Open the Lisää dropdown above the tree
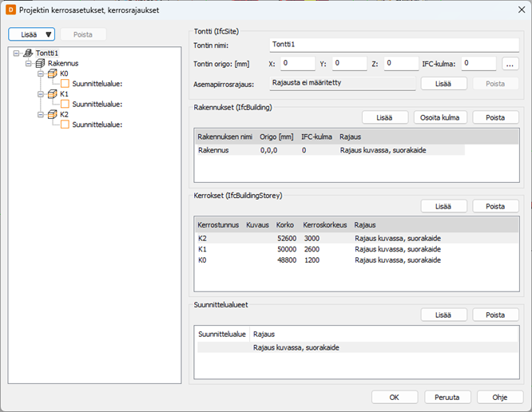 click(x=32, y=34)
